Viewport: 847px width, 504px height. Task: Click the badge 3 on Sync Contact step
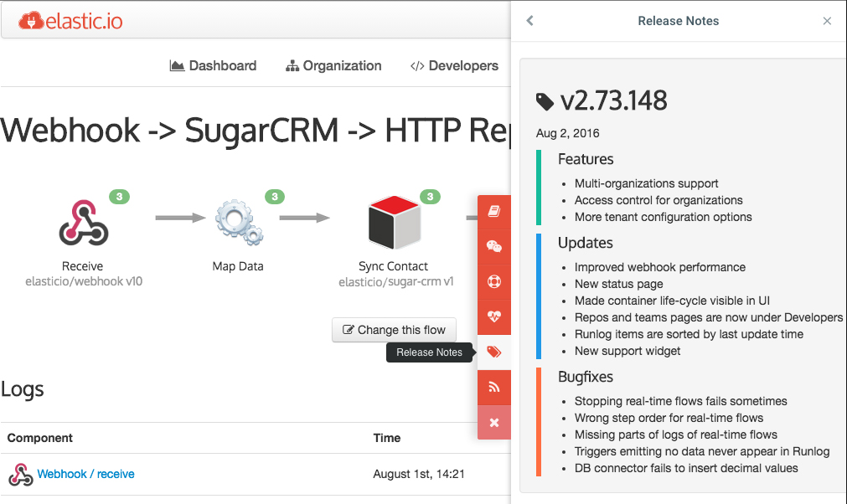tap(430, 197)
